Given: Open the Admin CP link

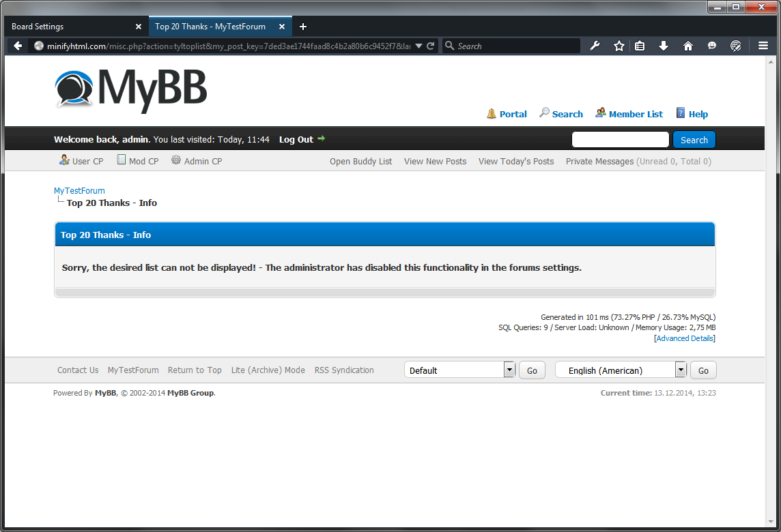Looking at the screenshot, I should click(x=202, y=161).
